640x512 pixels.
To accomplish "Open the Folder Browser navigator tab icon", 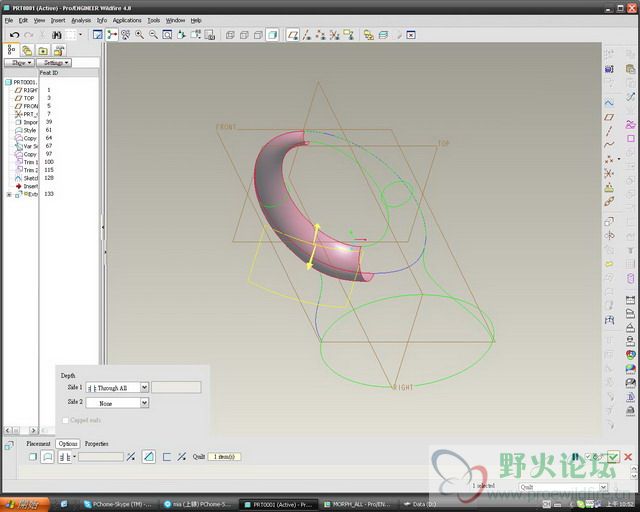I will click(x=27, y=51).
